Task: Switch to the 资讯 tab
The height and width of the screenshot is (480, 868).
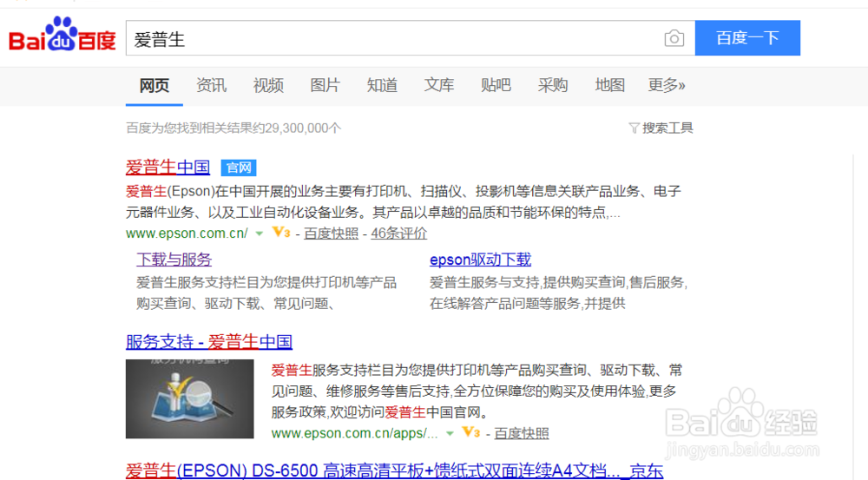Action: click(211, 85)
